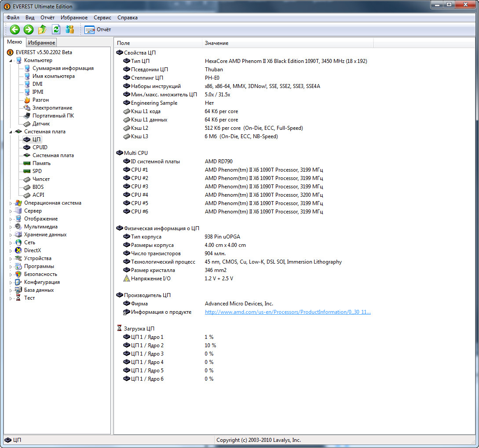This screenshot has height=448, width=479.
Task: Select the Суммарная информация icon in tree
Action: tap(27, 68)
